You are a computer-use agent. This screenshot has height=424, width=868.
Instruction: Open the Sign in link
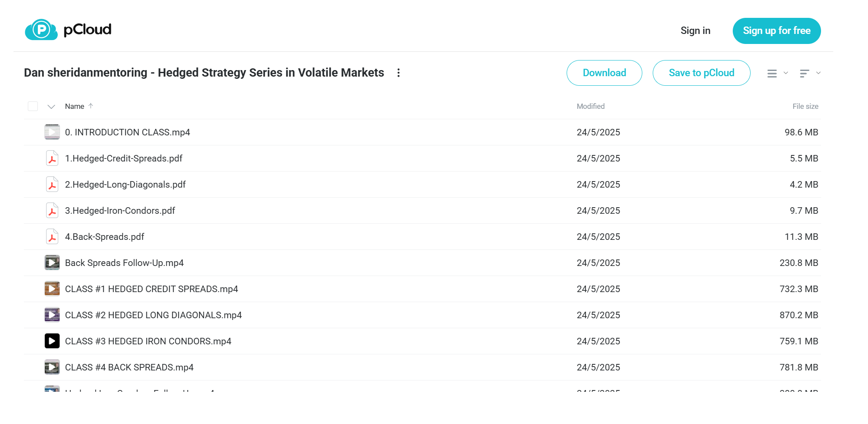click(x=695, y=30)
